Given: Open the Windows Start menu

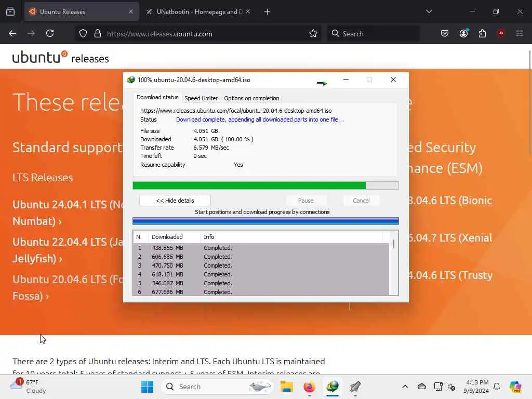Looking at the screenshot, I should click(147, 387).
